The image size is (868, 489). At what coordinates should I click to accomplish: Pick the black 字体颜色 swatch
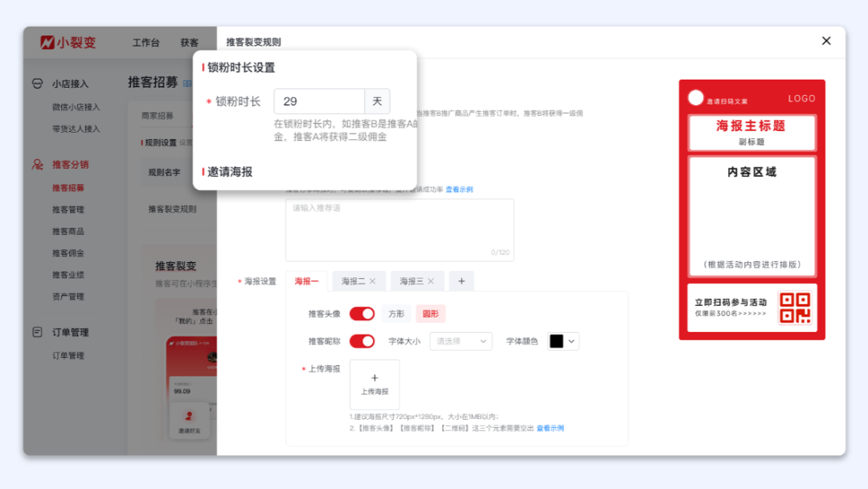click(x=555, y=340)
